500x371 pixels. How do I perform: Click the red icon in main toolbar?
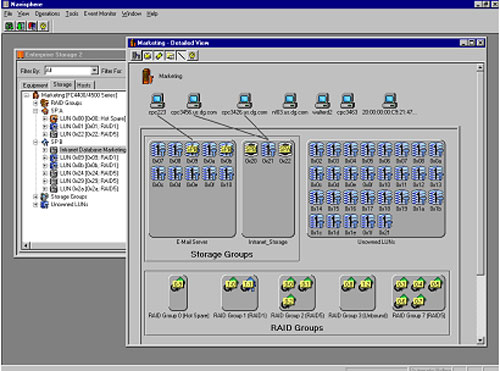tap(32, 26)
